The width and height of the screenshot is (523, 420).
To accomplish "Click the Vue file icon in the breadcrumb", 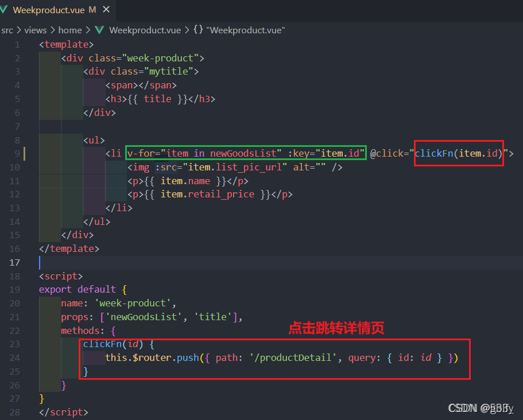I will pyautogui.click(x=99, y=30).
